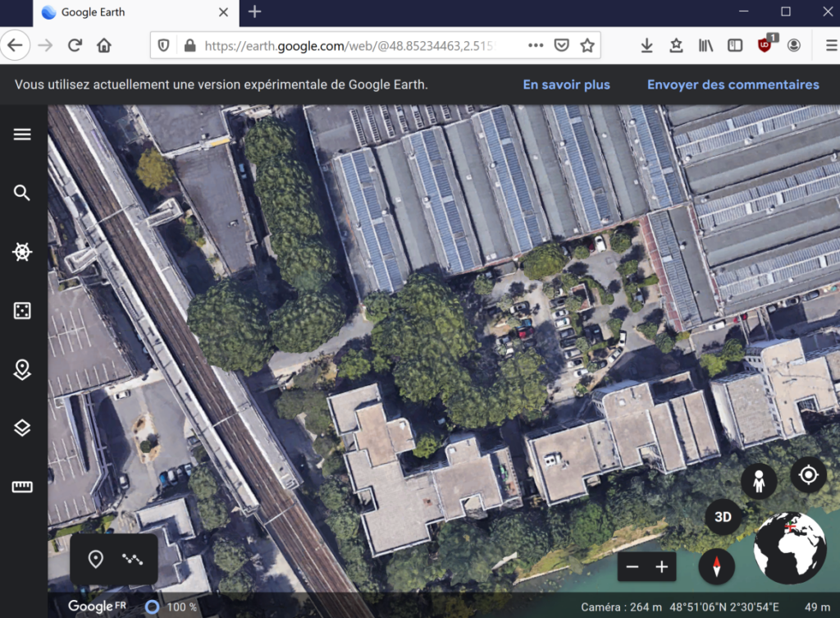Image resolution: width=840 pixels, height=618 pixels.
Task: Click the address bar URL field
Action: (x=345, y=45)
